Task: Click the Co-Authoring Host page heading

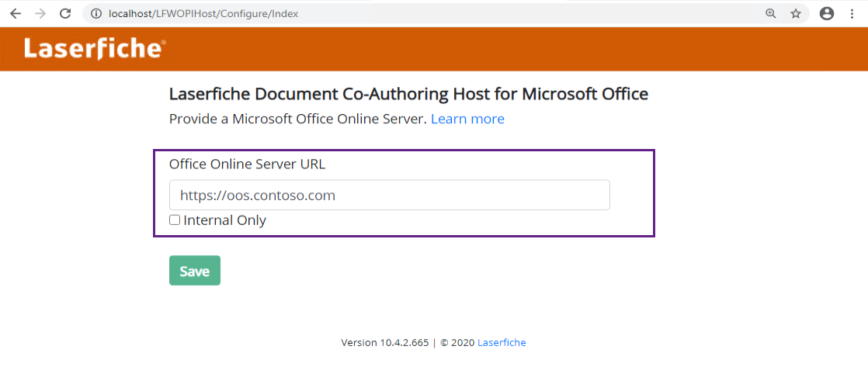Action: (408, 94)
